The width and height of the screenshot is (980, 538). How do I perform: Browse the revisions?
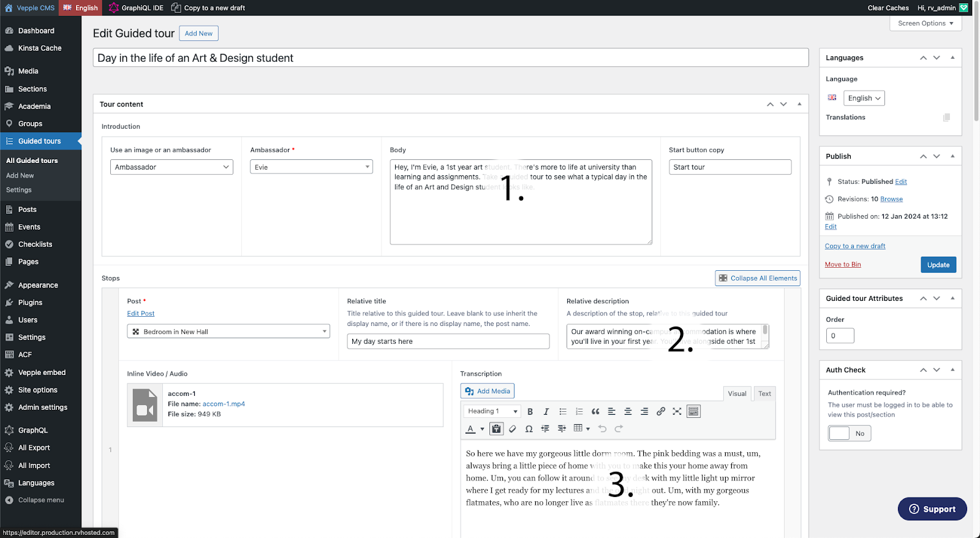(x=891, y=199)
